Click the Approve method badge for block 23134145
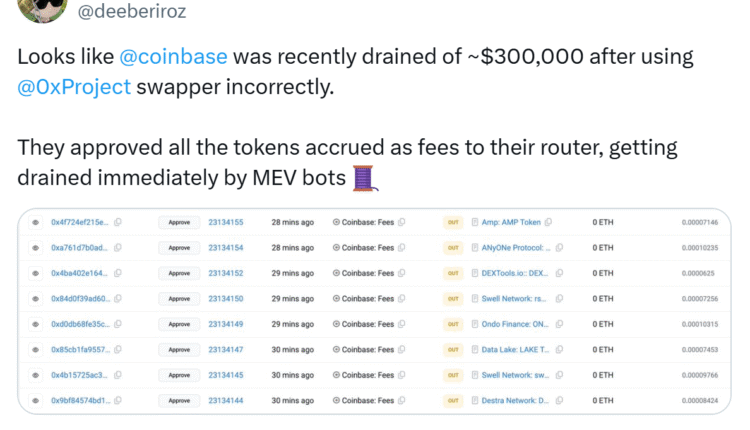The image size is (750, 430). coord(179,375)
